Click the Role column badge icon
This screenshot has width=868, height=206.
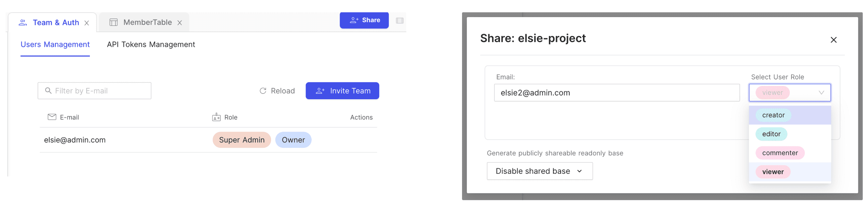click(x=216, y=117)
